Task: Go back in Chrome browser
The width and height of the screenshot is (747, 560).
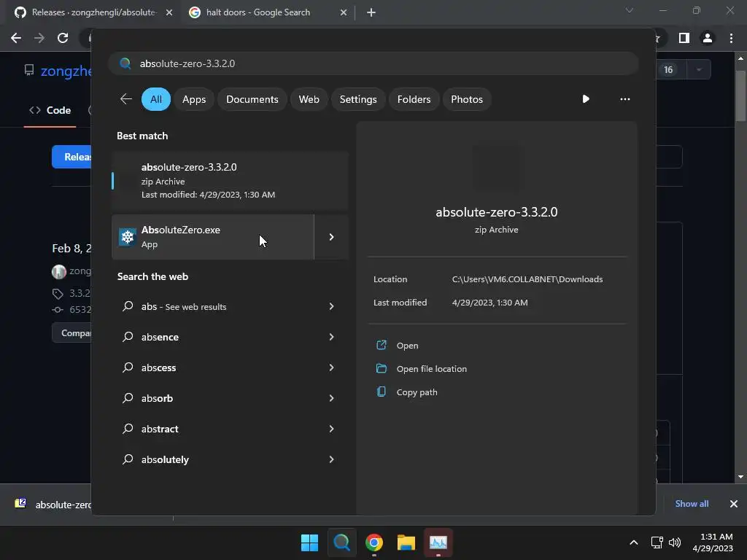Action: [16, 38]
